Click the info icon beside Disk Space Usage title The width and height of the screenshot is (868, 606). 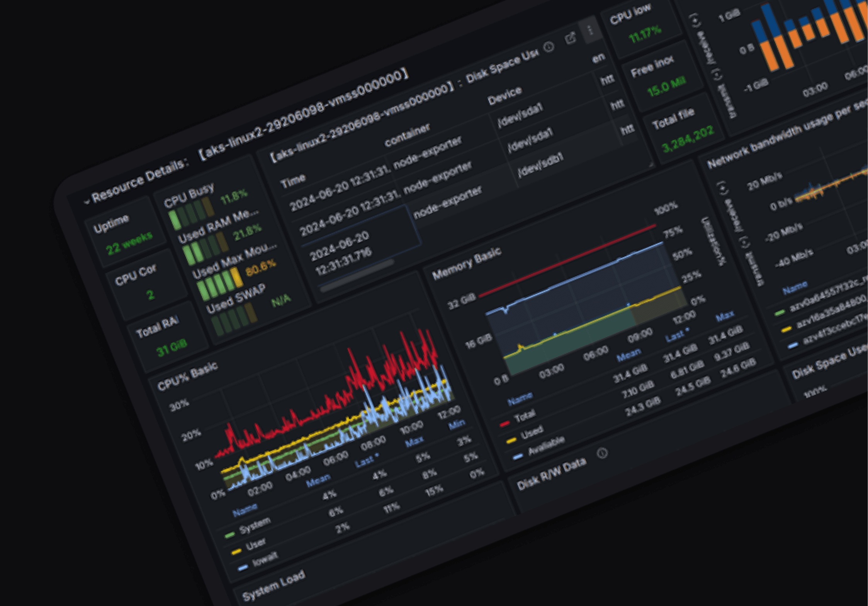(549, 47)
